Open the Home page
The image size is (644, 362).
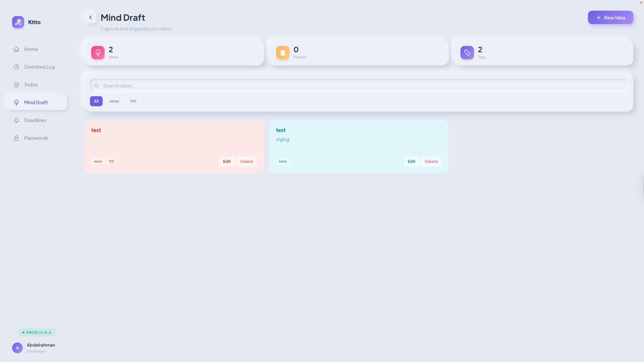[x=31, y=49]
